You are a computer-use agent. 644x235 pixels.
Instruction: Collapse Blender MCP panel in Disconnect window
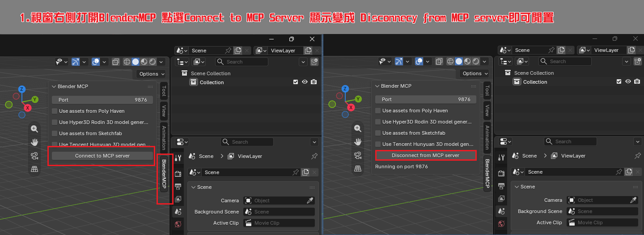click(377, 86)
